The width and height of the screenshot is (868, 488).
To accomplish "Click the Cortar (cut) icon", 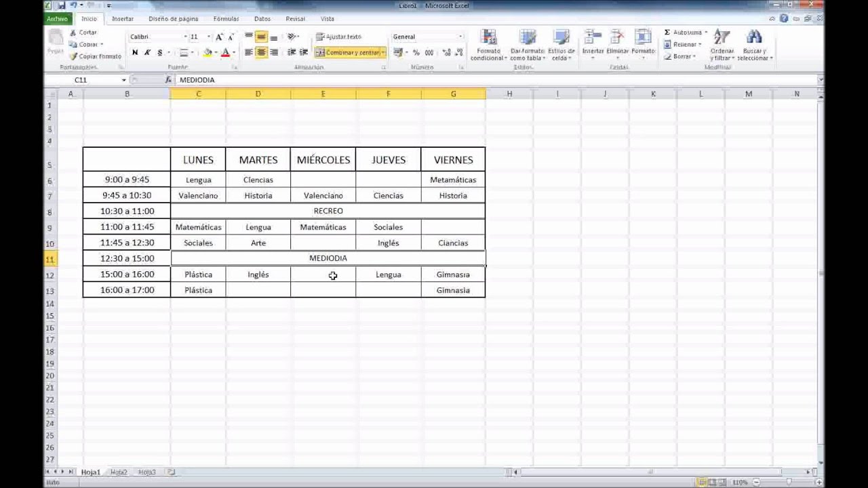I will tap(73, 33).
